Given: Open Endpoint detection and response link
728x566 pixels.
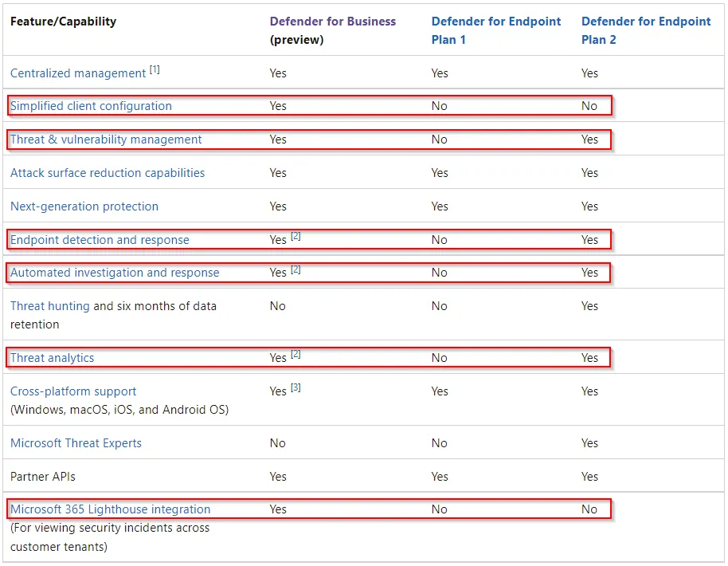Looking at the screenshot, I should (x=100, y=240).
